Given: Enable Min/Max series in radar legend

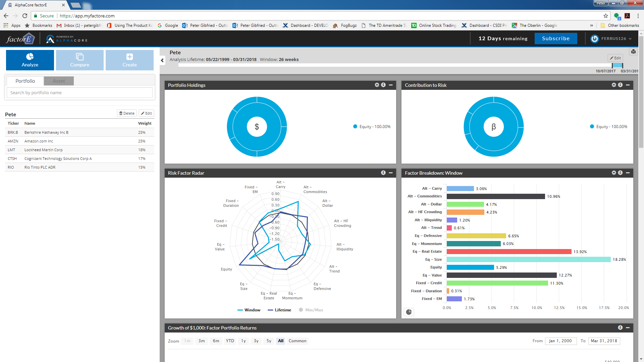Looking at the screenshot, I should pos(311,310).
